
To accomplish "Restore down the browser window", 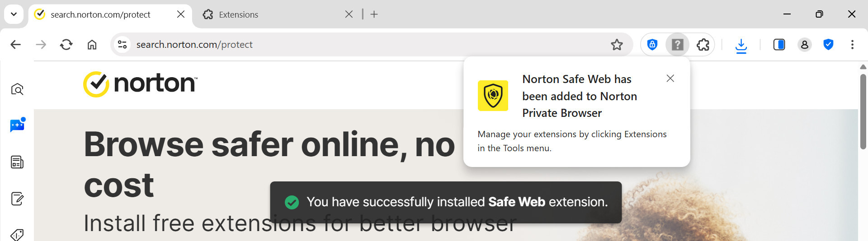I will [819, 14].
